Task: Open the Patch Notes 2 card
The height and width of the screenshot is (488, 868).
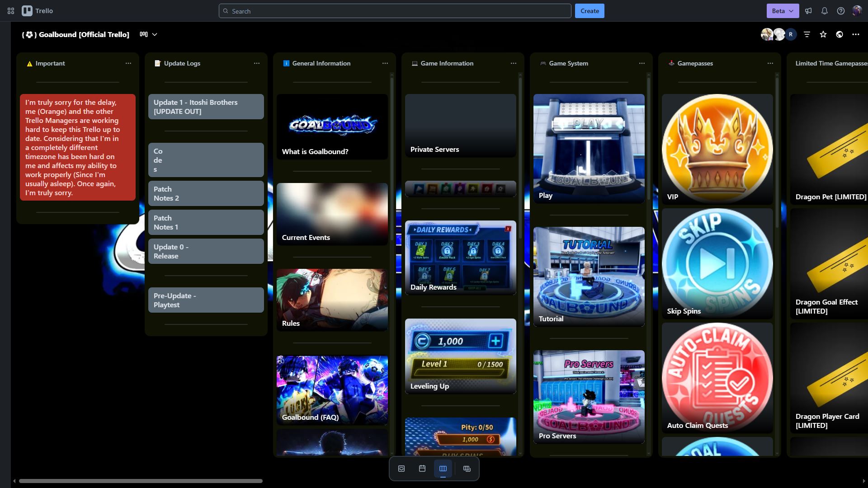Action: 206,193
